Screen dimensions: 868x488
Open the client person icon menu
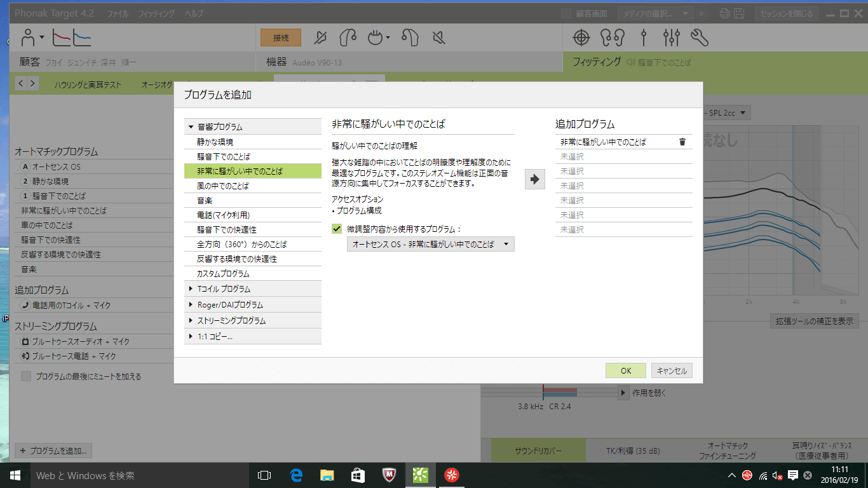point(32,38)
